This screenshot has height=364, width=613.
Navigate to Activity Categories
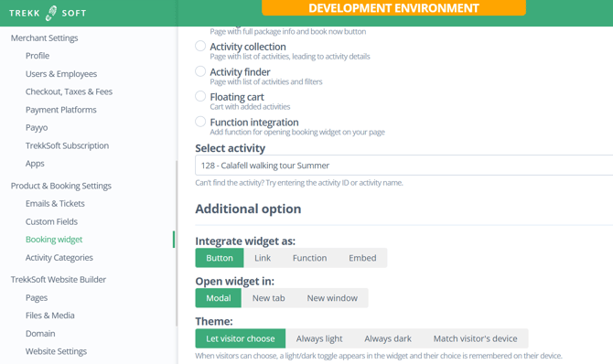(x=59, y=258)
